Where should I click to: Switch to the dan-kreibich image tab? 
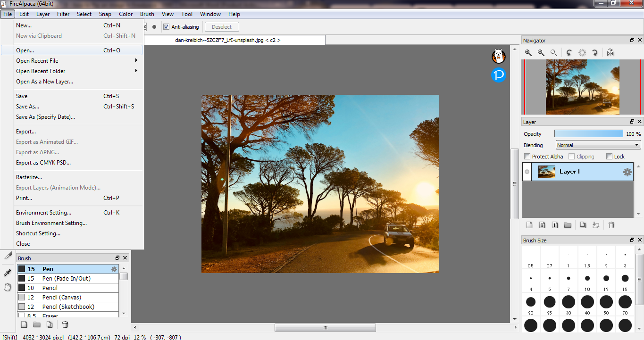point(227,40)
